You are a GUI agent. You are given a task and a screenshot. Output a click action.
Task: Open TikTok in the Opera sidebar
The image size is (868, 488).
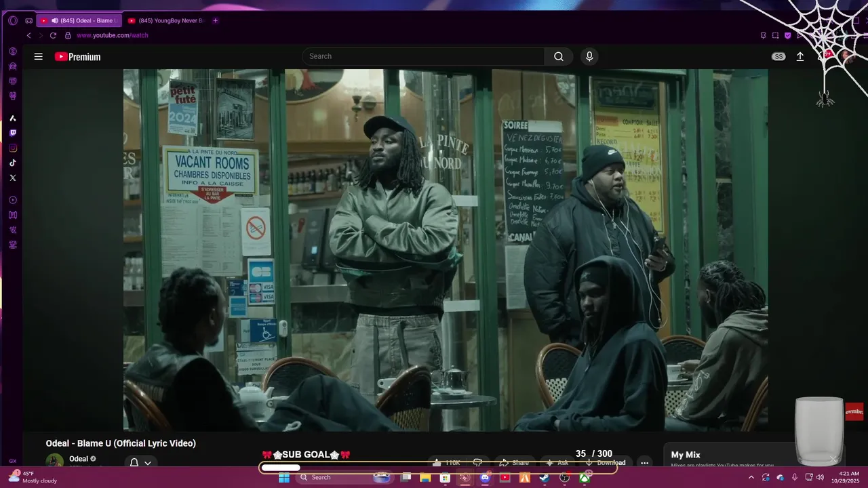[x=12, y=163]
